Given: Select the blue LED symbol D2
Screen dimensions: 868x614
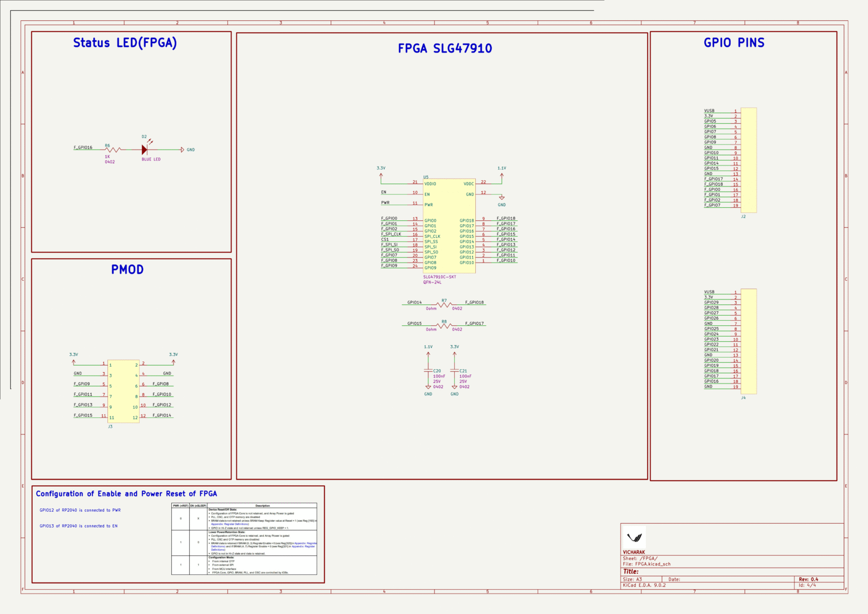Looking at the screenshot, I should pyautogui.click(x=145, y=149).
